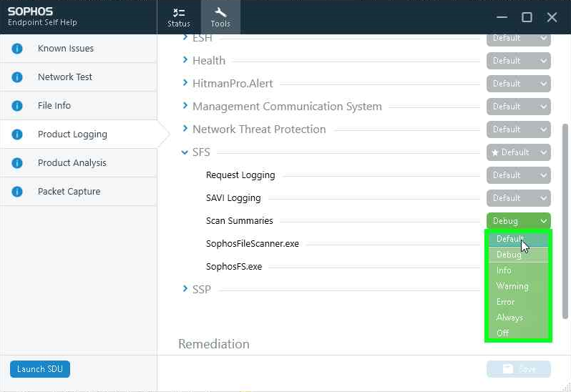Click the info icon beside Product Analysis
The height and width of the screenshot is (392, 571).
pyautogui.click(x=17, y=163)
